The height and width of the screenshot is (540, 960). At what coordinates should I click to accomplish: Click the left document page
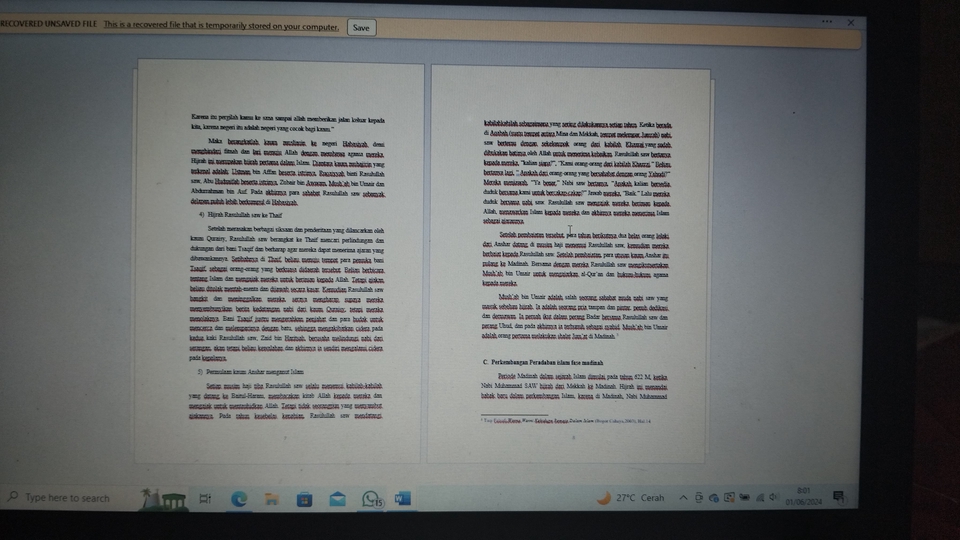point(279,261)
